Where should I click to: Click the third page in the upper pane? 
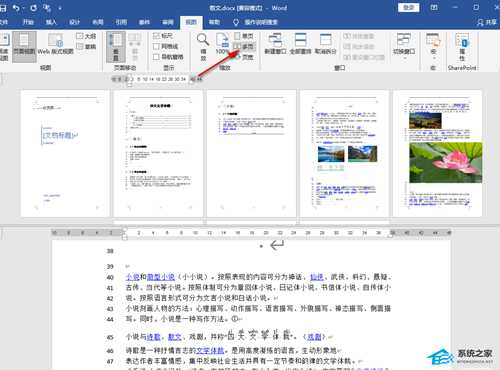coord(251,153)
